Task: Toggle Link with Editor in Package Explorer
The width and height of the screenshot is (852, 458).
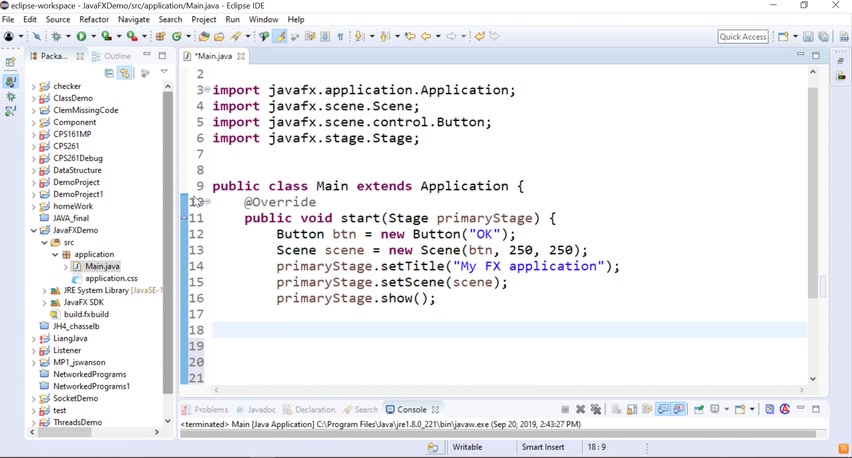Action: click(125, 73)
